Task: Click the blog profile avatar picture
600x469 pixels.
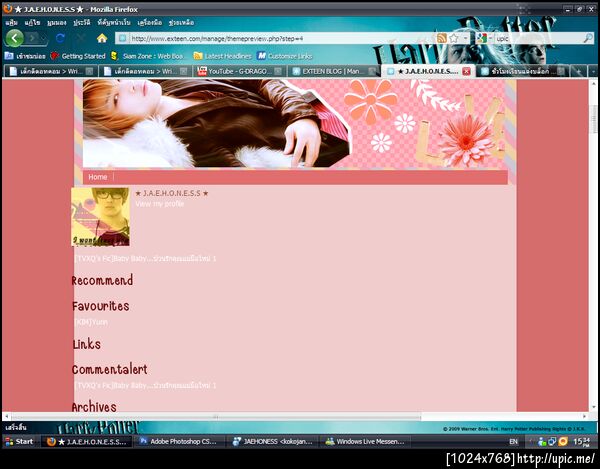Action: point(100,217)
